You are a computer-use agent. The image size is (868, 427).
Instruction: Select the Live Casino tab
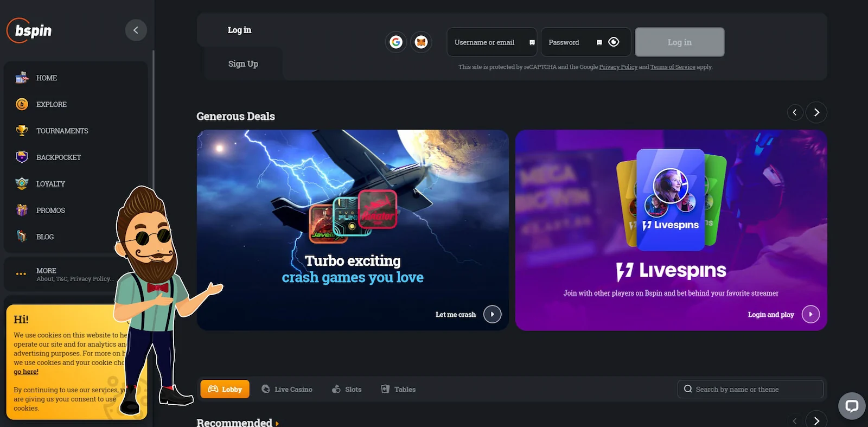(x=287, y=389)
